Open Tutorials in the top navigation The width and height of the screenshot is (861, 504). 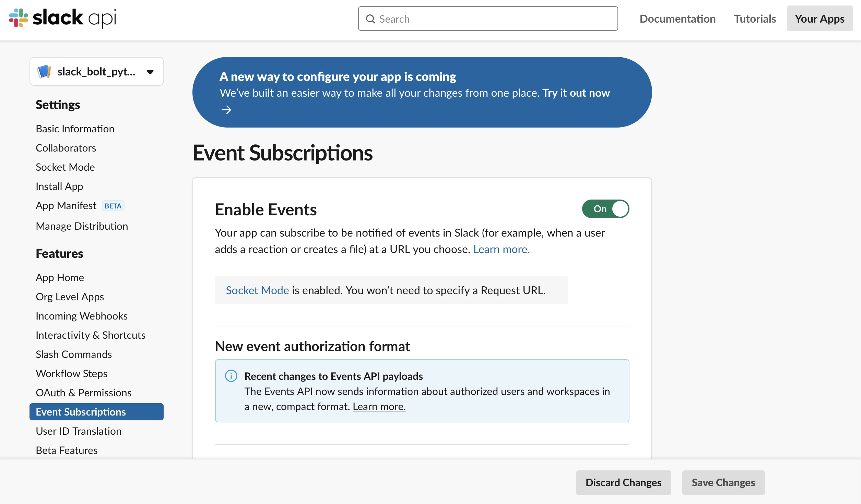[755, 19]
